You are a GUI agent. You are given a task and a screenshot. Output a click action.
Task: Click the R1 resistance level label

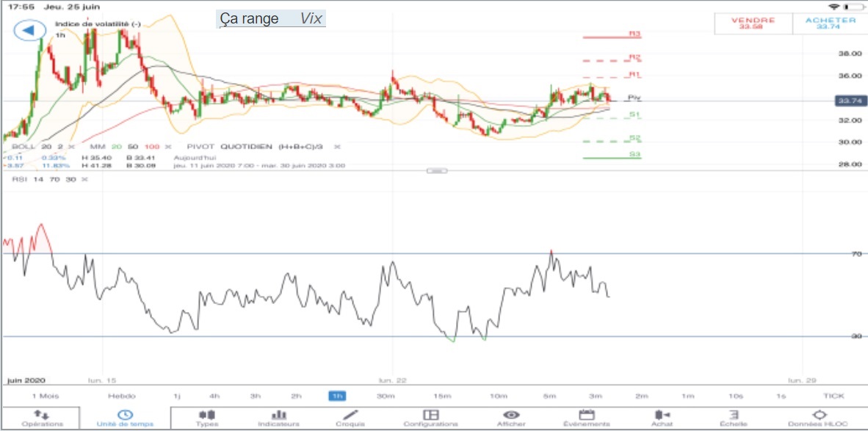coord(635,75)
